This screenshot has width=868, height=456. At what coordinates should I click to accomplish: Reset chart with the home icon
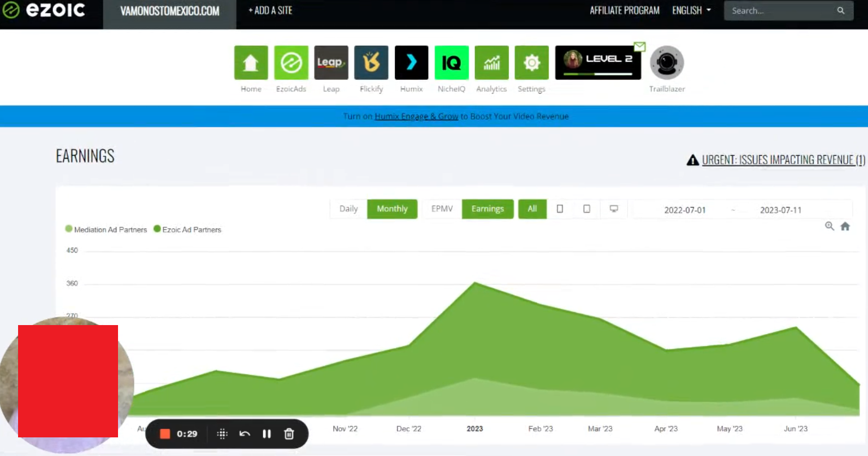tap(845, 226)
